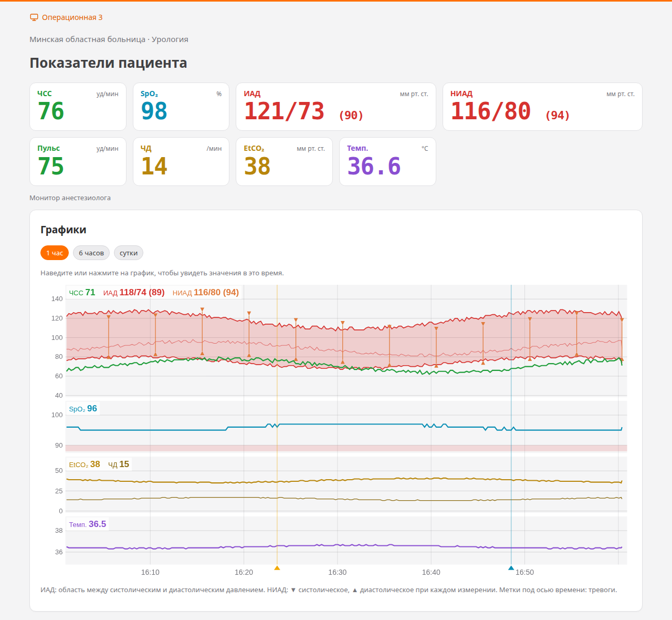Click the SpO₂ card value 98
The height and width of the screenshot is (620, 672).
coord(154,111)
